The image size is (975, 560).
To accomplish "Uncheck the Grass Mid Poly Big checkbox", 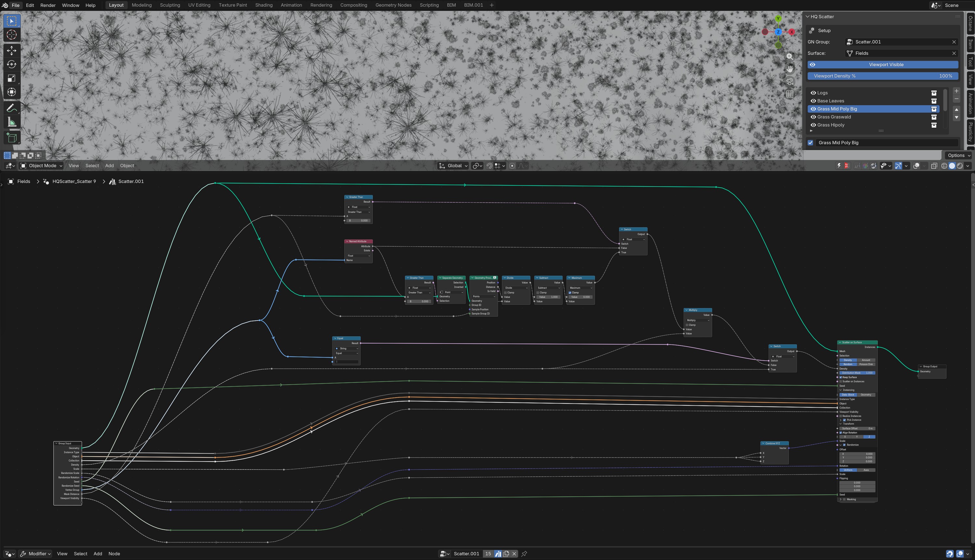I will coord(810,143).
